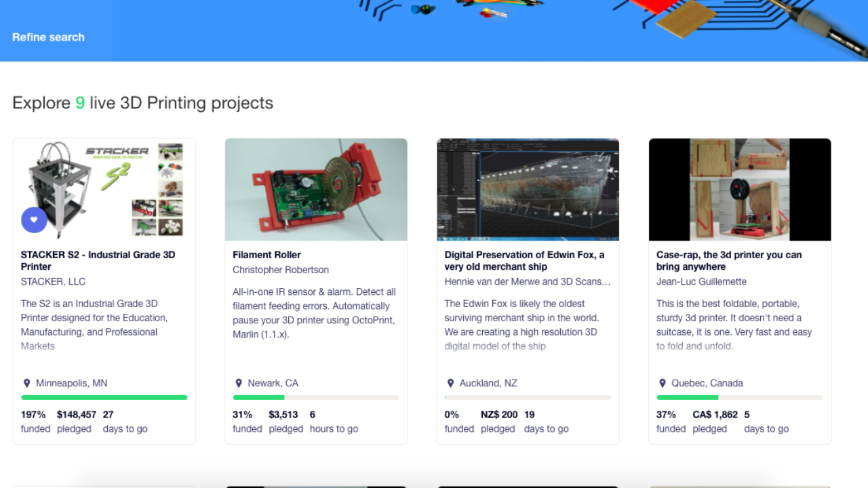Visit creator STACKER, LLC profile
Viewport: 868px width, 488px height.
pos(53,281)
